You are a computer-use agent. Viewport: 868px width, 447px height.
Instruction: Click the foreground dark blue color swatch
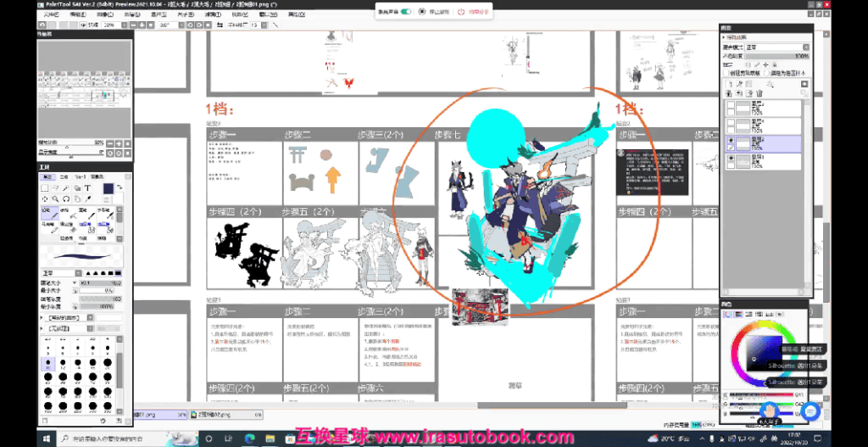(x=108, y=187)
